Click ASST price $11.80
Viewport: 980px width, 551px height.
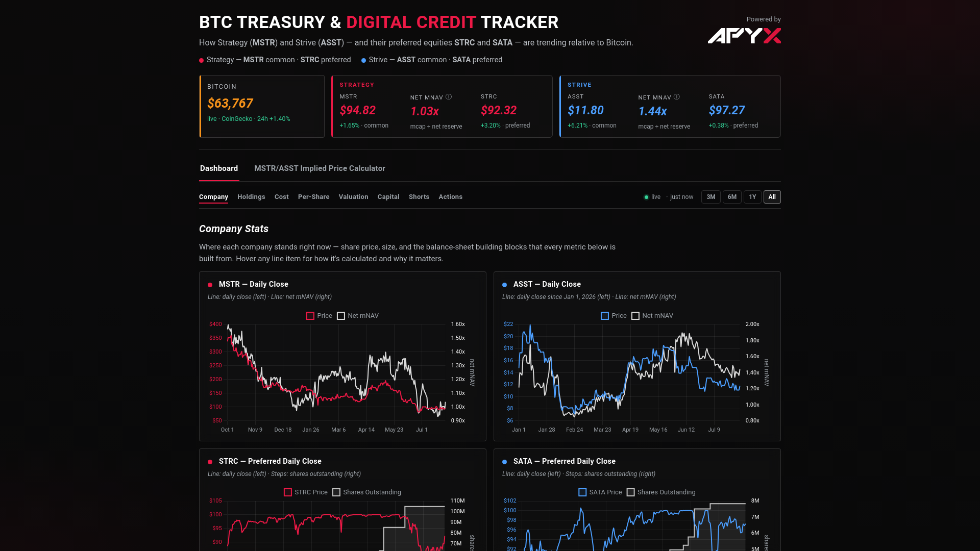pyautogui.click(x=585, y=110)
